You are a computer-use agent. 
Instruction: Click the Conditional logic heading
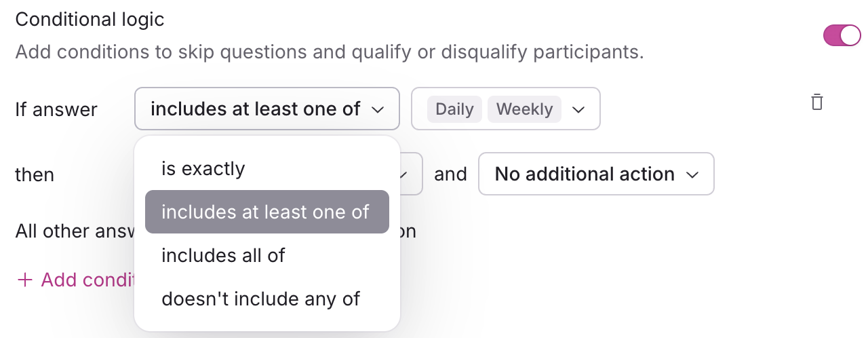pyautogui.click(x=90, y=19)
